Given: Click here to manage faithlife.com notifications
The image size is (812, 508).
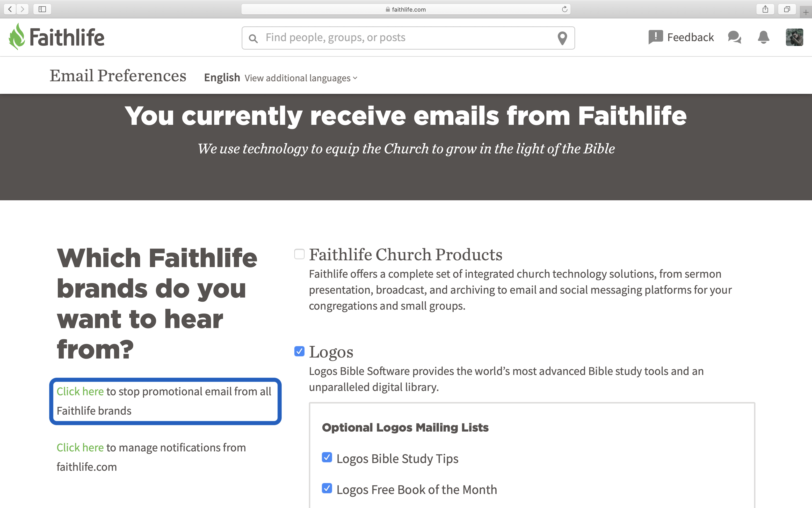Looking at the screenshot, I should (x=80, y=447).
